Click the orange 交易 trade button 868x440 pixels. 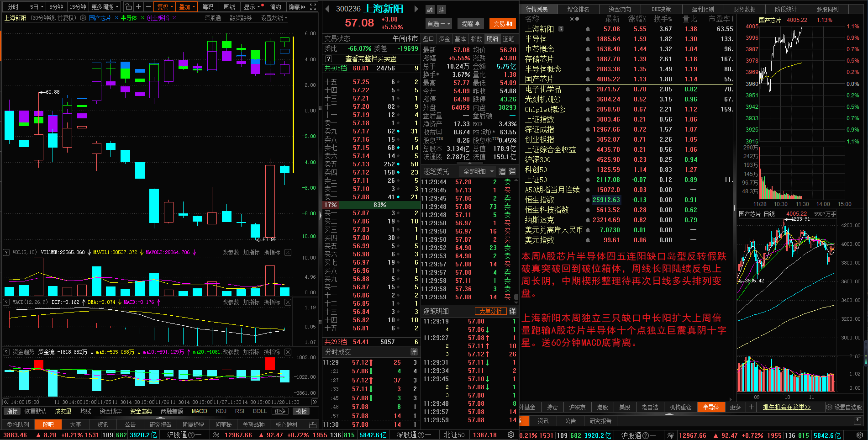click(503, 24)
